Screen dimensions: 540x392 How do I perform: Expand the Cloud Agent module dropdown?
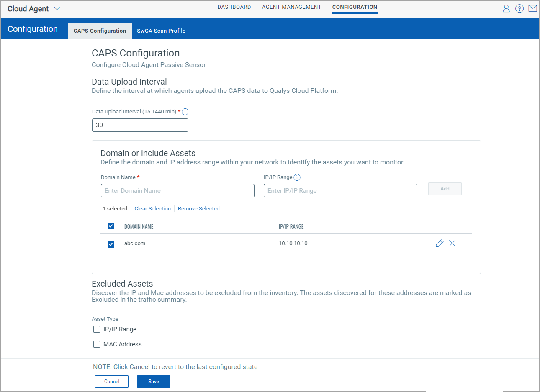point(57,9)
